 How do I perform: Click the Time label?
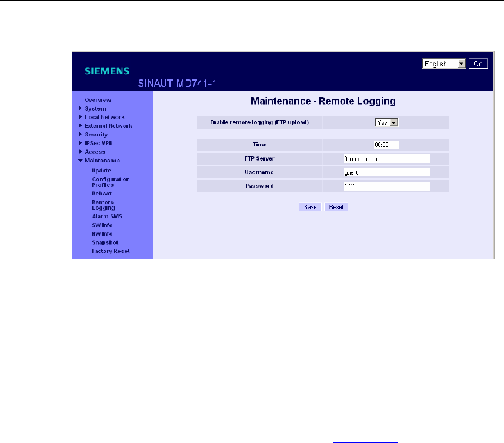259,145
